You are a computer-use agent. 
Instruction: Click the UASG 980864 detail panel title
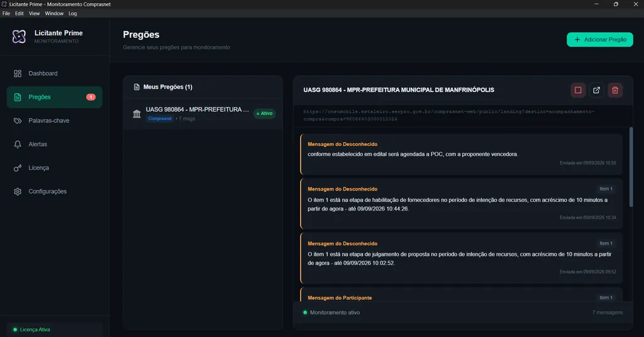pyautogui.click(x=399, y=90)
